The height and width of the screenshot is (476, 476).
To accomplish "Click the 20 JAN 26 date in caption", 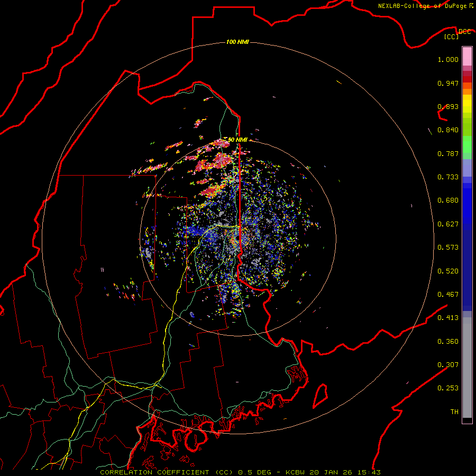I will tap(332, 472).
